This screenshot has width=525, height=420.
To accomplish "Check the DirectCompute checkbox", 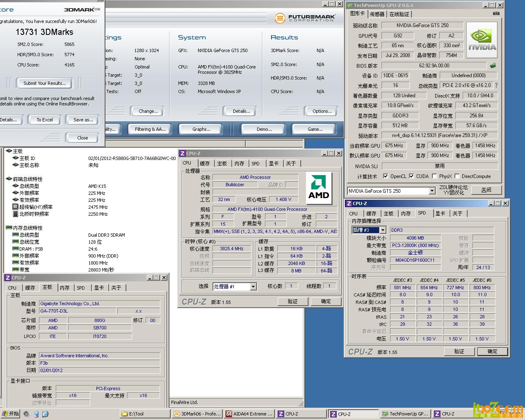I will [457, 176].
